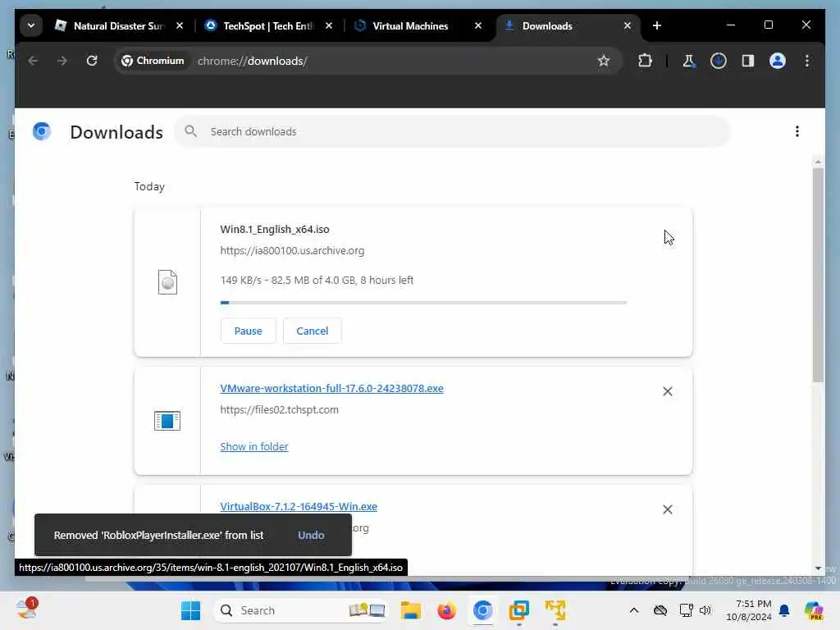Open the Chromium three-dot menu
Viewport: 840px width, 630px height.
(807, 61)
